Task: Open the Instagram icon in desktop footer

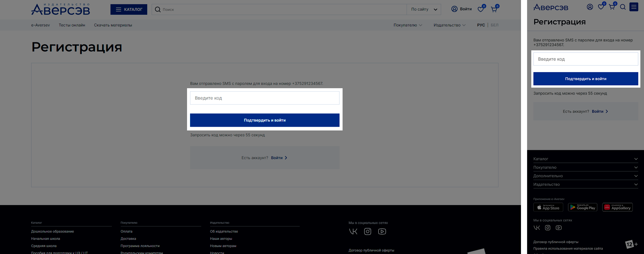Action: (x=368, y=232)
